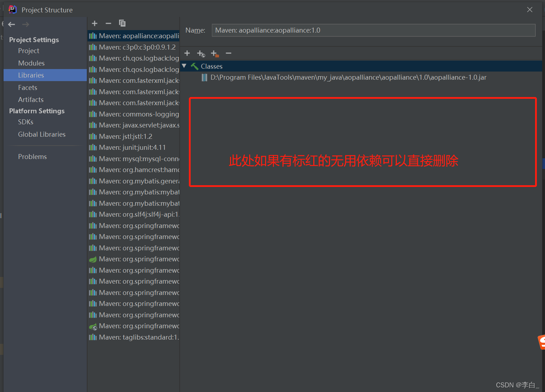Click library icon beside javax.servlet entry

pyautogui.click(x=93, y=125)
